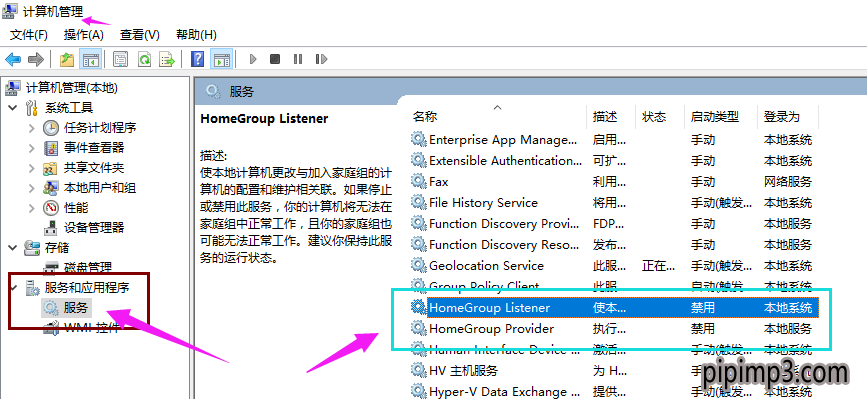Viewport: 867px width, 399px height.
Task: Click the Pause Service icon
Action: [298, 59]
